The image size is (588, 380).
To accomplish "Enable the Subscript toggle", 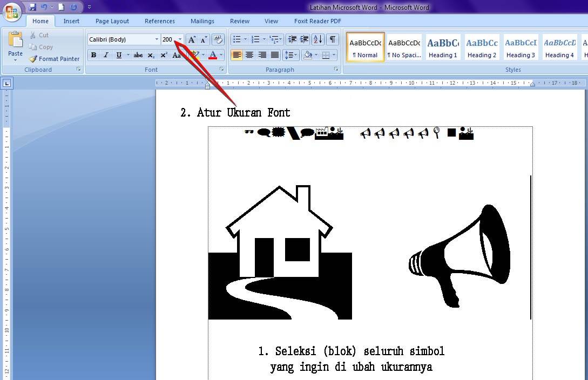I will tap(151, 55).
